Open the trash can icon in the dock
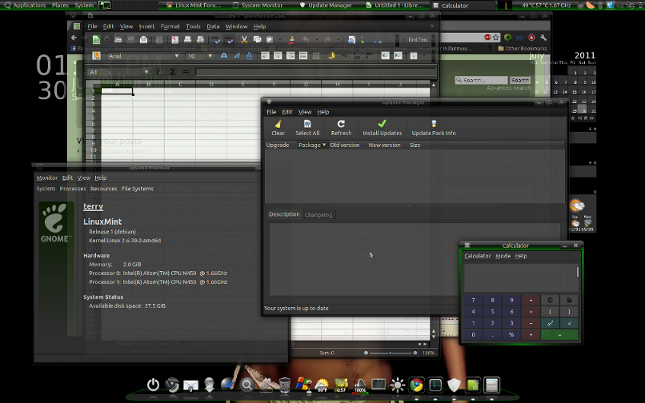645x403 pixels. [285, 385]
